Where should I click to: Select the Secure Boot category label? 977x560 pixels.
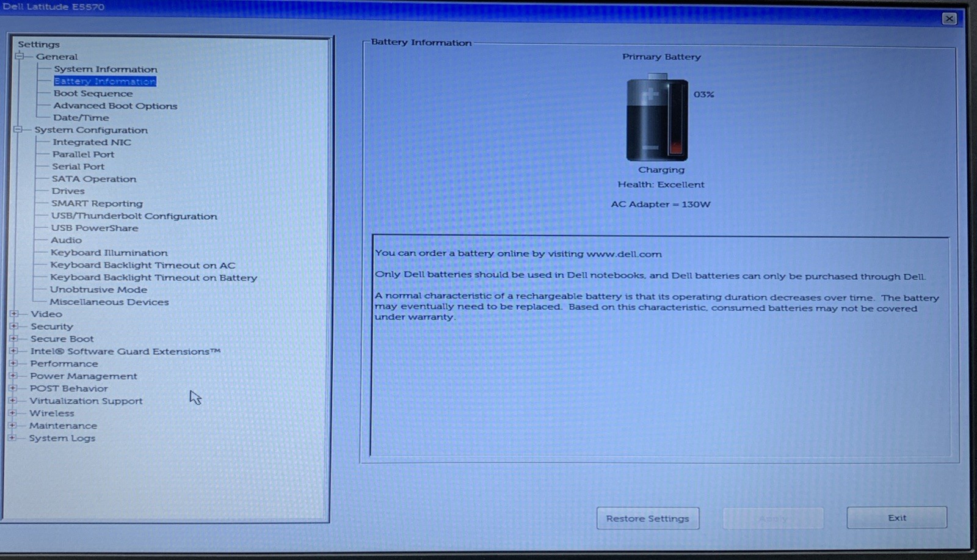click(x=62, y=338)
